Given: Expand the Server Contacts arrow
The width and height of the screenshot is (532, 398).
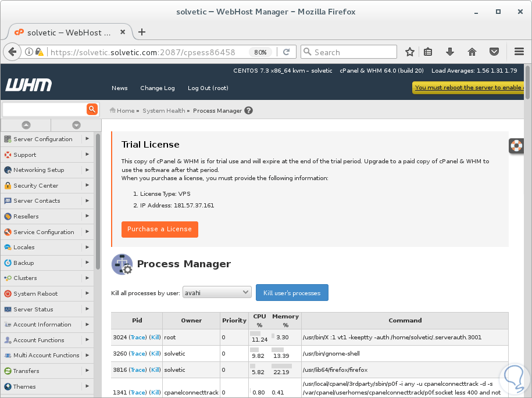Looking at the screenshot, I should pyautogui.click(x=88, y=200).
